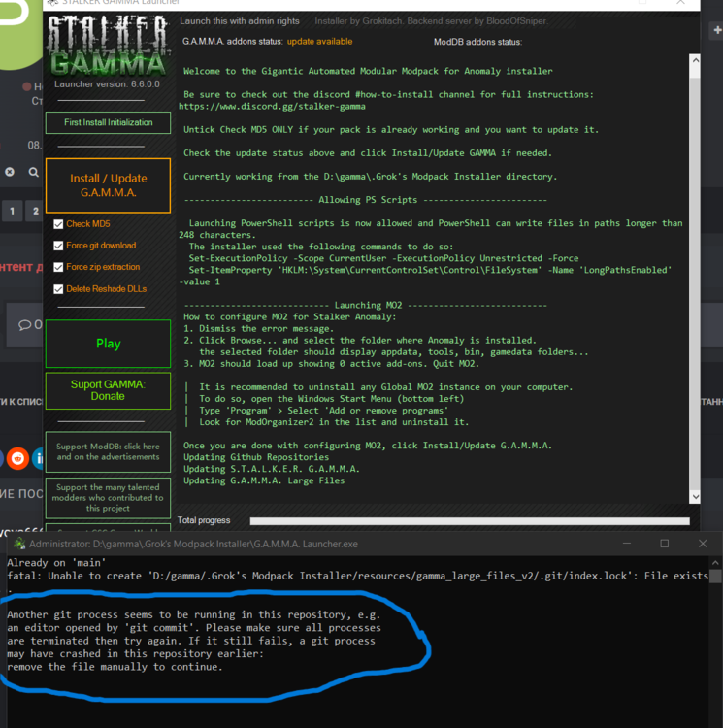The width and height of the screenshot is (723, 728).
Task: Click Support the many talented modders button
Action: click(108, 498)
